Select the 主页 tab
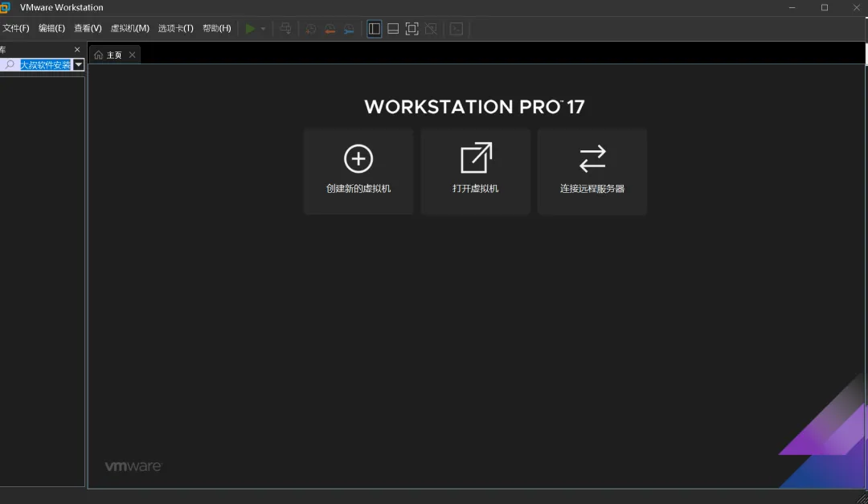868x504 pixels. pyautogui.click(x=115, y=55)
